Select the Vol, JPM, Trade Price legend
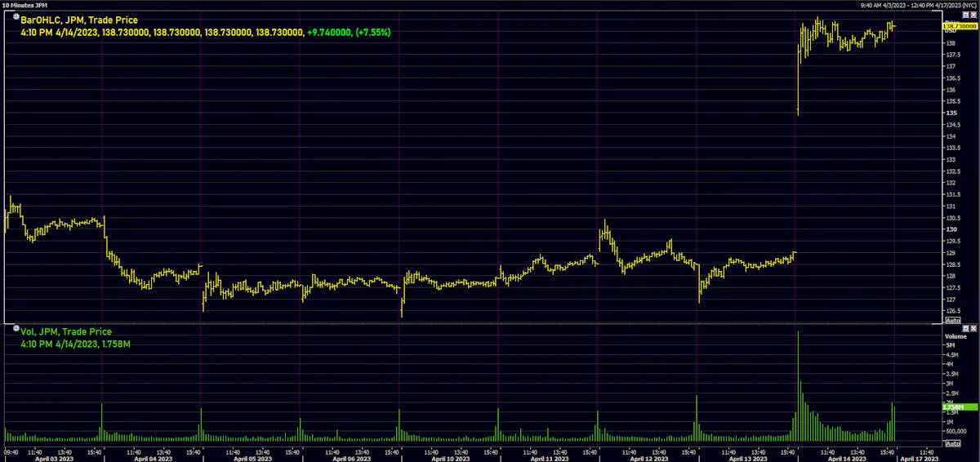The height and width of the screenshot is (462, 980). [66, 332]
